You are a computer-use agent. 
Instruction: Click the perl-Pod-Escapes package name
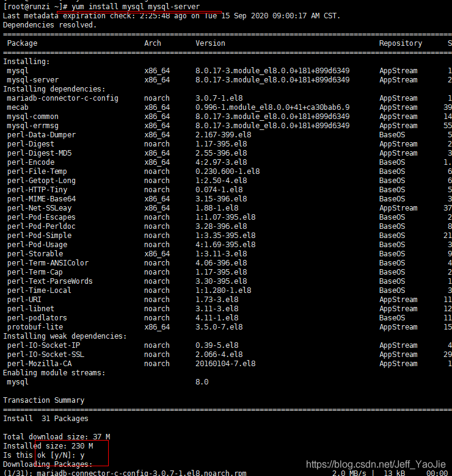pos(42,217)
